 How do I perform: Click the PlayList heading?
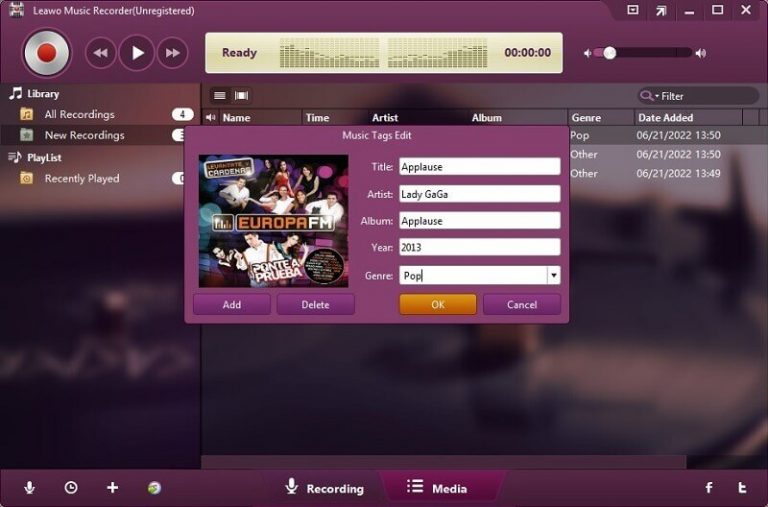[x=44, y=157]
